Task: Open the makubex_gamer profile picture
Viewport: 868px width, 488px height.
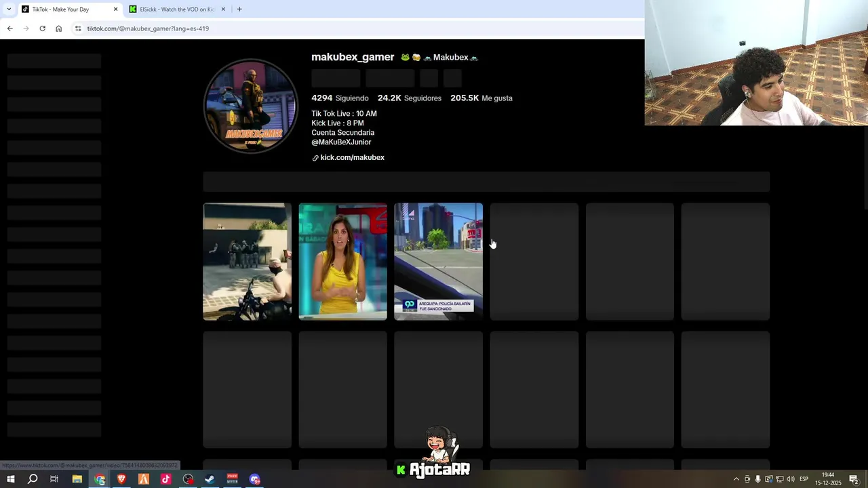Action: click(x=251, y=106)
